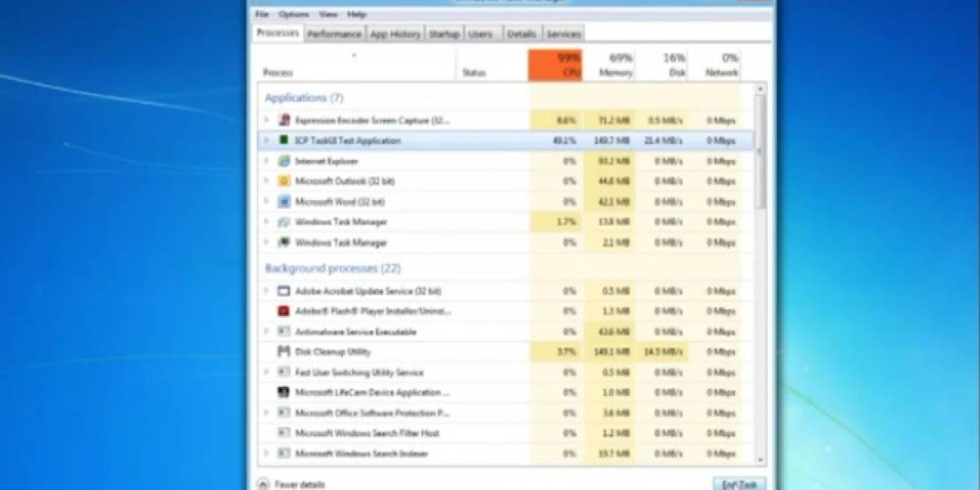The width and height of the screenshot is (980, 490).
Task: Expand the Microsoft Word (32 bit) row
Action: click(x=266, y=202)
